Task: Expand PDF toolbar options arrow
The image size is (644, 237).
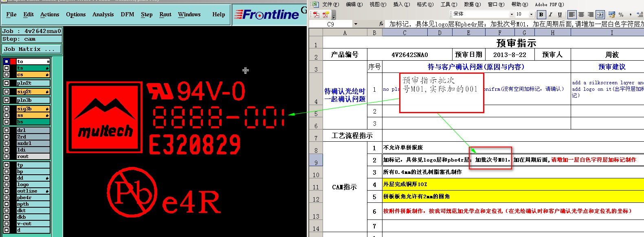Action: (x=334, y=15)
